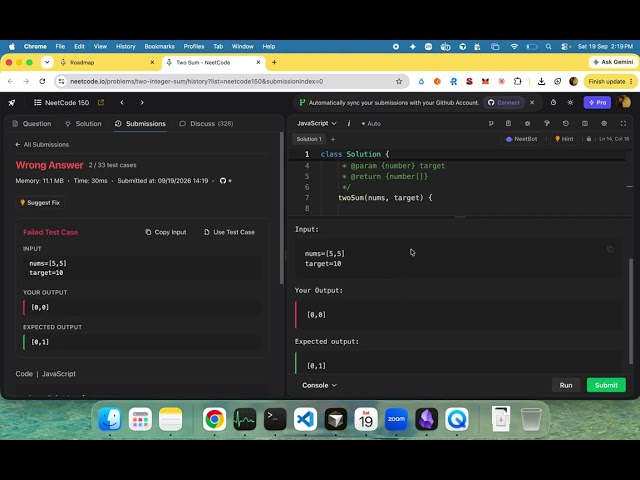Open the notes clipboard icon in editor toolbar
The width and height of the screenshot is (640, 480).
tap(508, 123)
